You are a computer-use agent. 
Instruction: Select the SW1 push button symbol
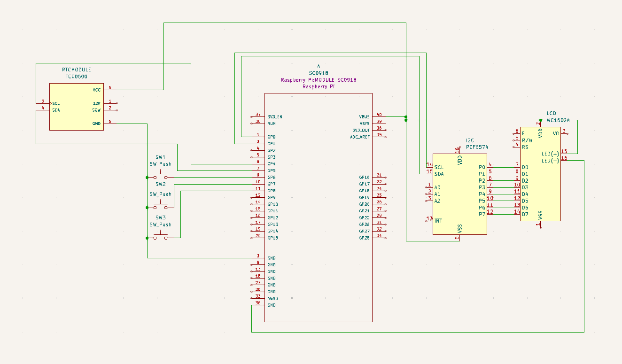point(160,176)
